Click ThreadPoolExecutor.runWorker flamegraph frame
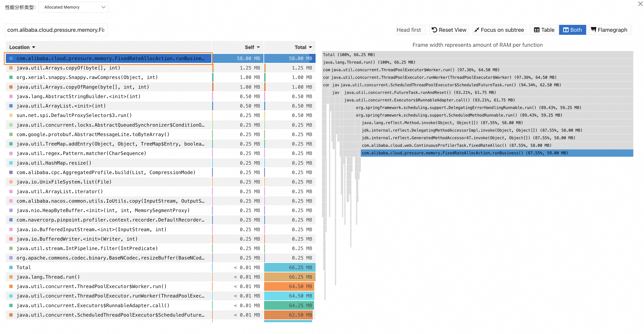The image size is (644, 334). [482, 77]
